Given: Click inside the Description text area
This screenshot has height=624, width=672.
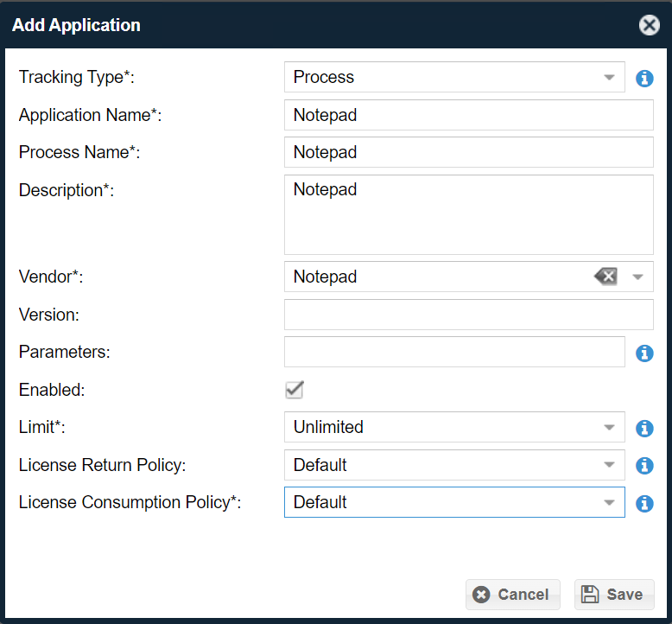Looking at the screenshot, I should [x=468, y=214].
